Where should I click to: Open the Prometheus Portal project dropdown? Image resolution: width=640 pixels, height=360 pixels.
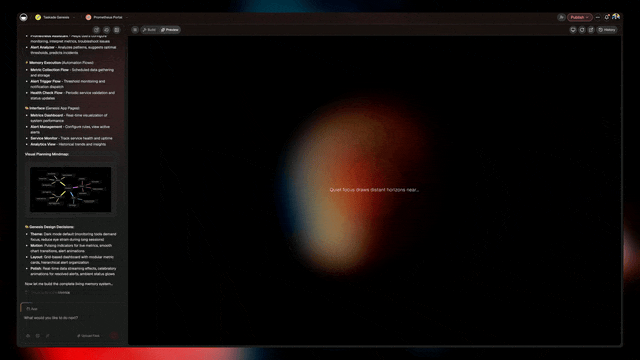(107, 17)
